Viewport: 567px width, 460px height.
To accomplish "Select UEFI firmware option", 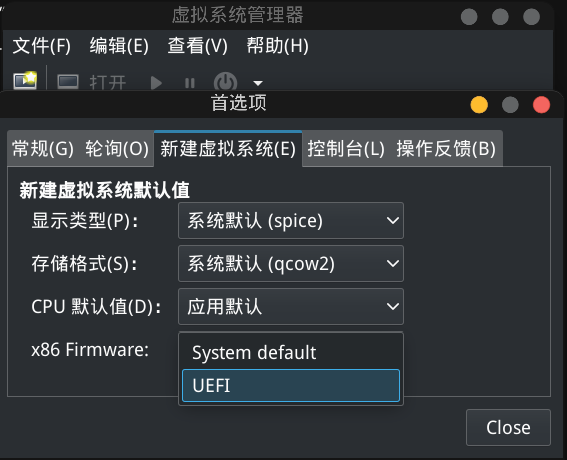I will coord(291,386).
